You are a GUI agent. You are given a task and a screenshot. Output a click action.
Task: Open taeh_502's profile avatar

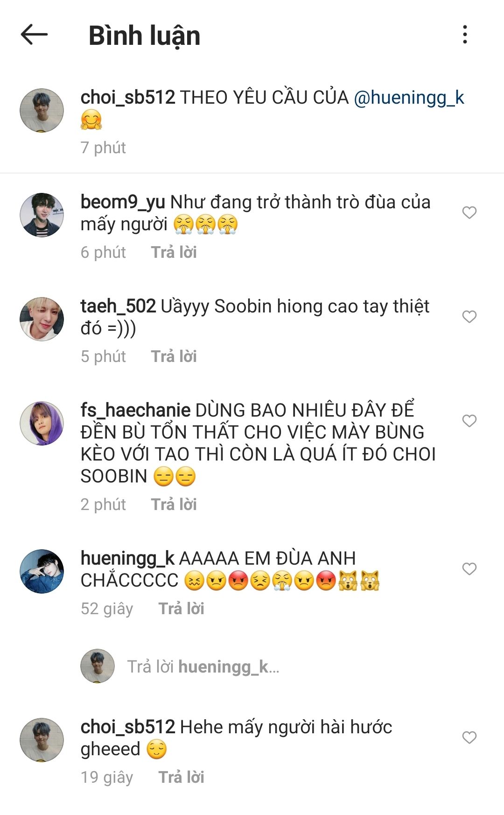[x=42, y=319]
